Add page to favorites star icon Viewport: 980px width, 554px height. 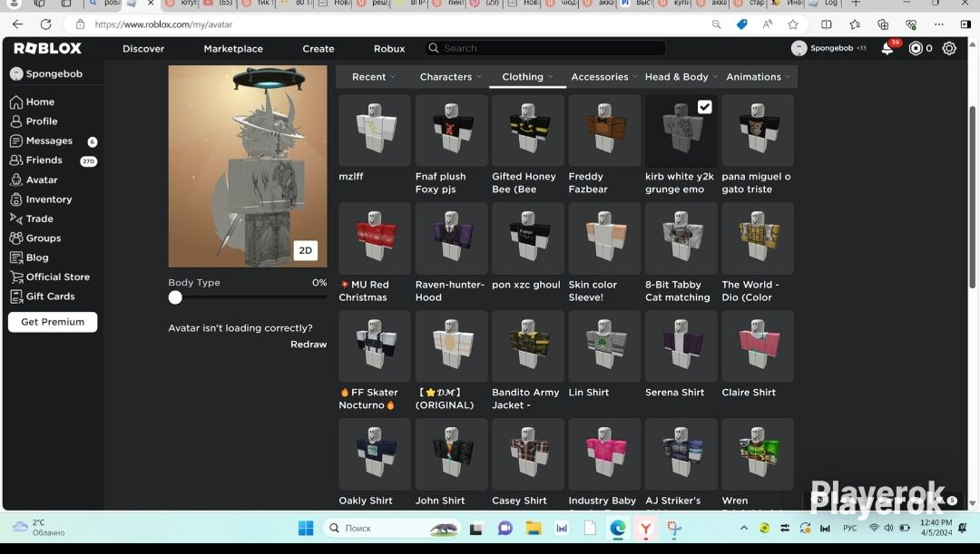point(793,24)
